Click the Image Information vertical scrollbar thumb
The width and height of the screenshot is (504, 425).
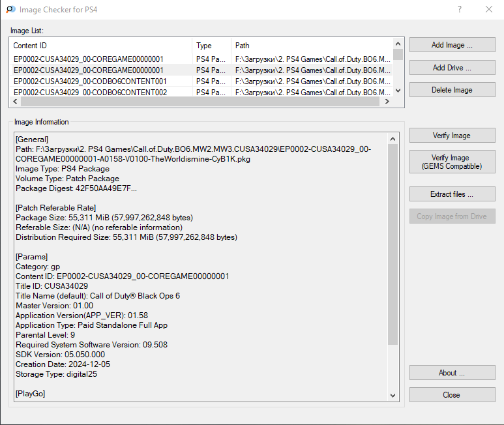[393, 244]
